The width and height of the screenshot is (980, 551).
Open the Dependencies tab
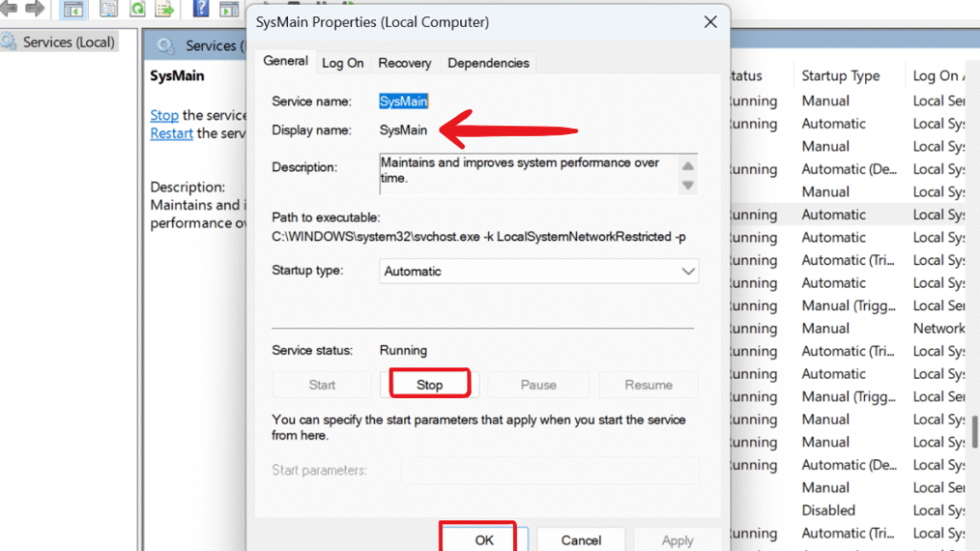click(x=488, y=63)
